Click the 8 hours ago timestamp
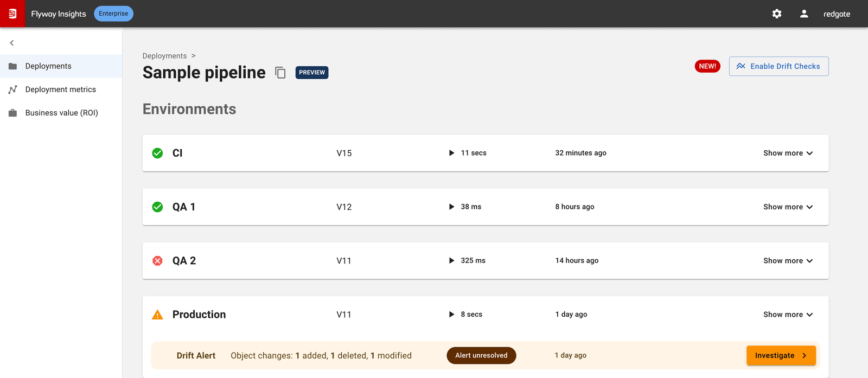 tap(575, 207)
